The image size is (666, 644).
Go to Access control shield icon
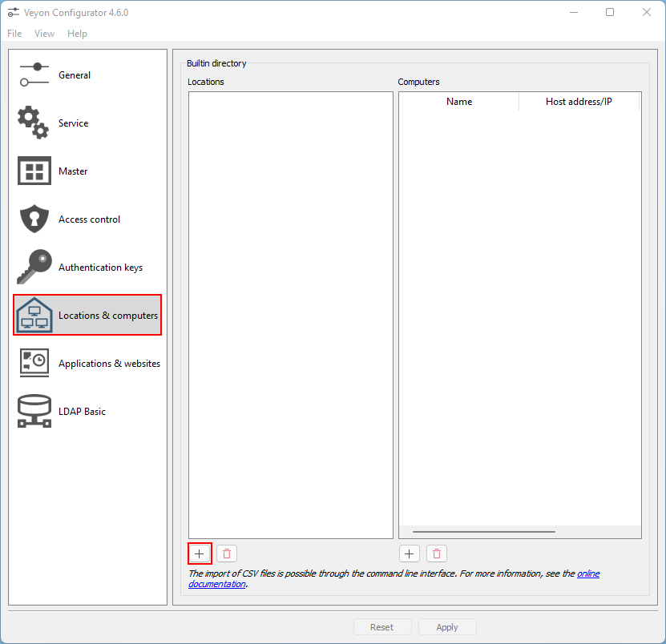tap(34, 219)
